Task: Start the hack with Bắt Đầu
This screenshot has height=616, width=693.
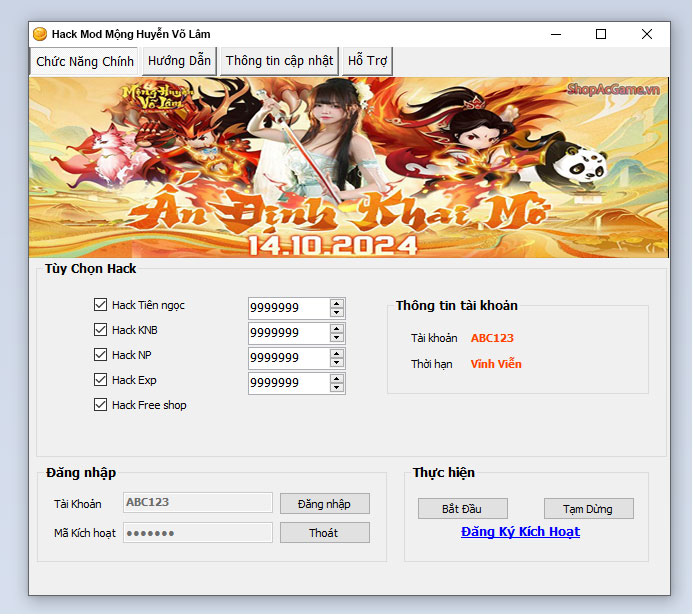Action: tap(463, 509)
